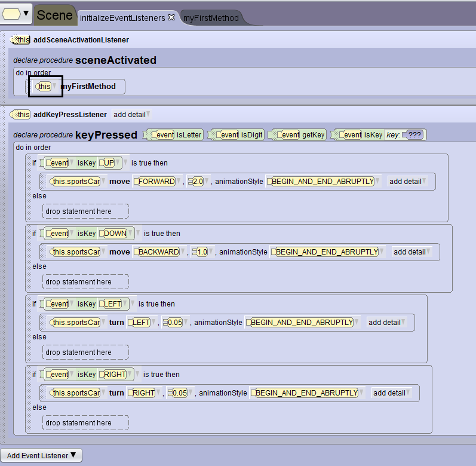Image resolution: width=476 pixels, height=466 pixels.
Task: Click drop statement here under DOWN else
Action: tap(85, 282)
